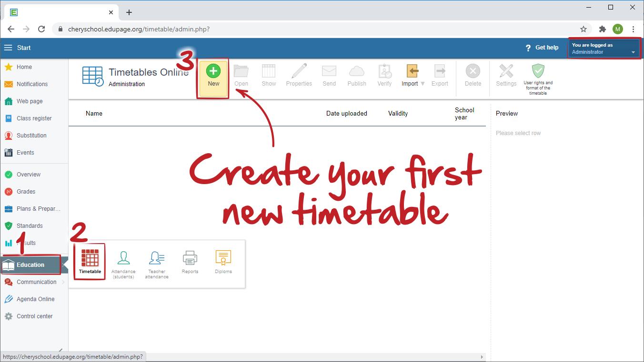Open Control center from sidebar
Screen dimensions: 644x362
coord(34,316)
